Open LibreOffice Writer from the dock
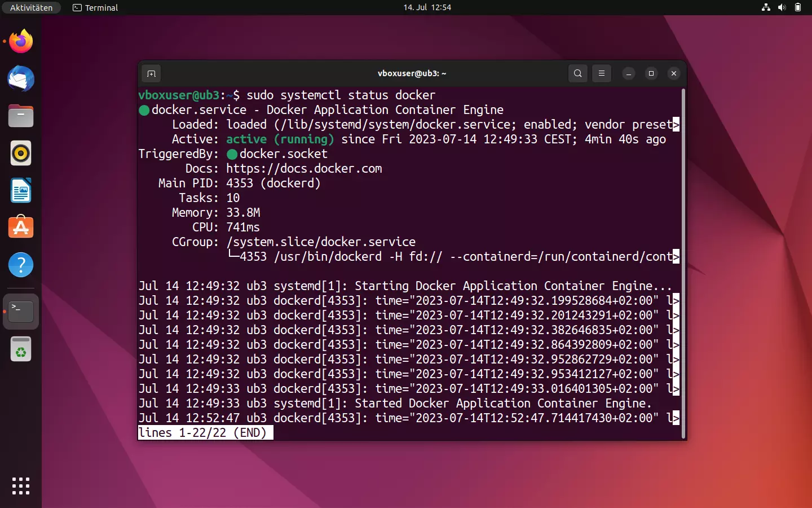812x508 pixels. coord(20,190)
